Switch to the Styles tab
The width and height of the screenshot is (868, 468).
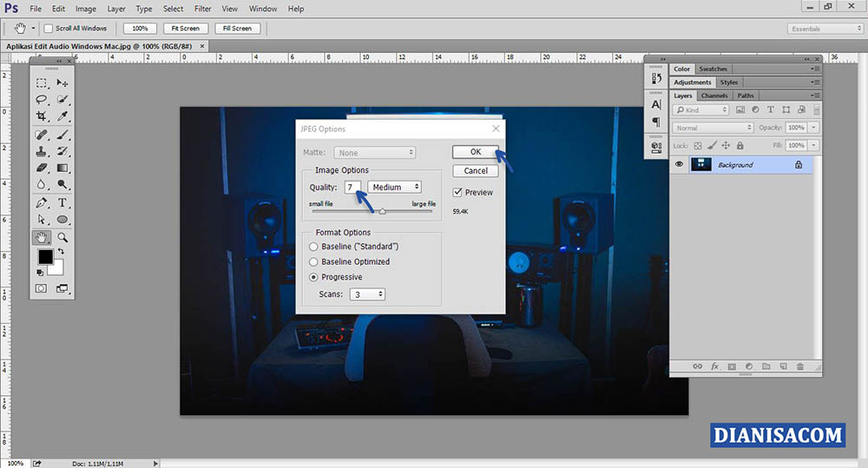pyautogui.click(x=728, y=82)
